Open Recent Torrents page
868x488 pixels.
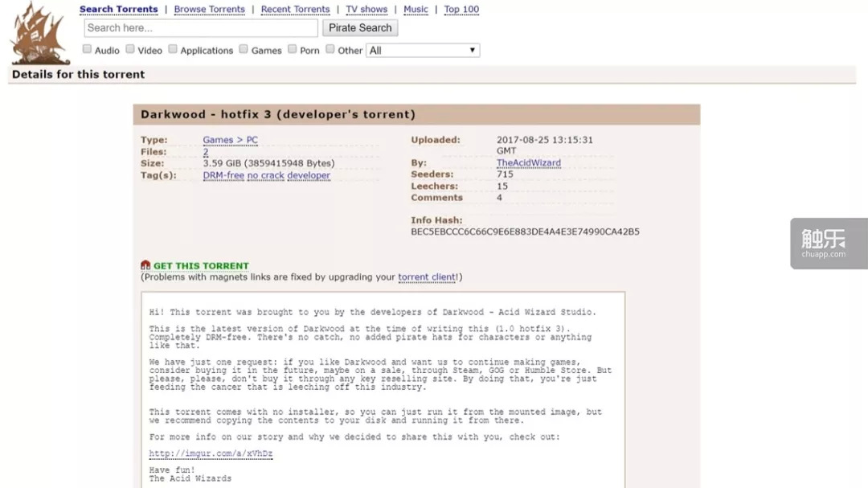pos(295,10)
